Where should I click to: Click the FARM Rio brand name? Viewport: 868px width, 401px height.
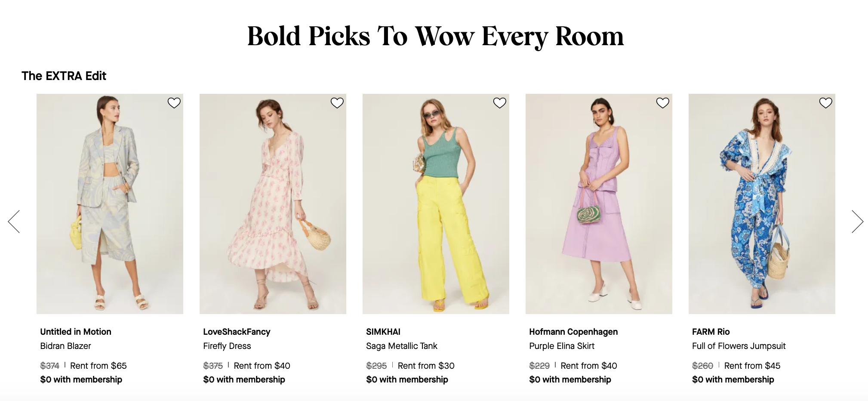point(711,332)
